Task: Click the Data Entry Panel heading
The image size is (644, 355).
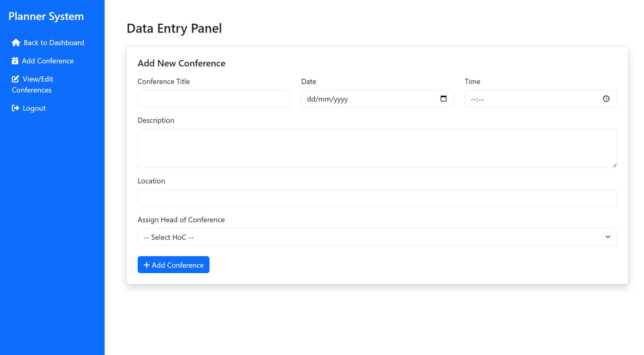Action: pyautogui.click(x=174, y=28)
